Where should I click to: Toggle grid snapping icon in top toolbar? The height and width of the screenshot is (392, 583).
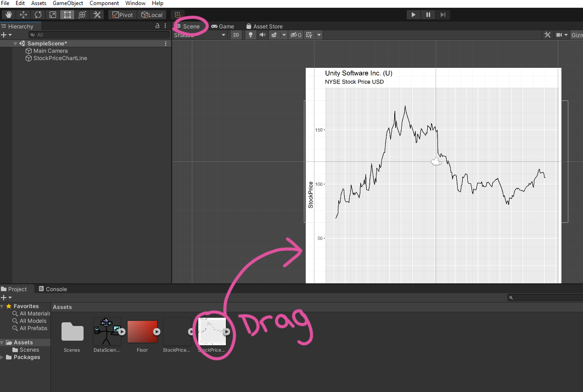(x=178, y=15)
